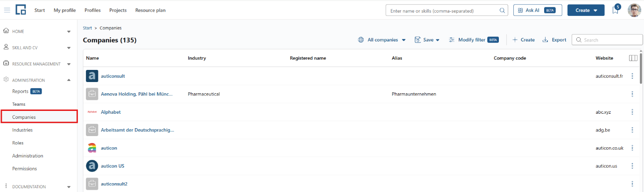The image size is (644, 192).
Task: Click the Create button in list toolbar
Action: (x=524, y=40)
